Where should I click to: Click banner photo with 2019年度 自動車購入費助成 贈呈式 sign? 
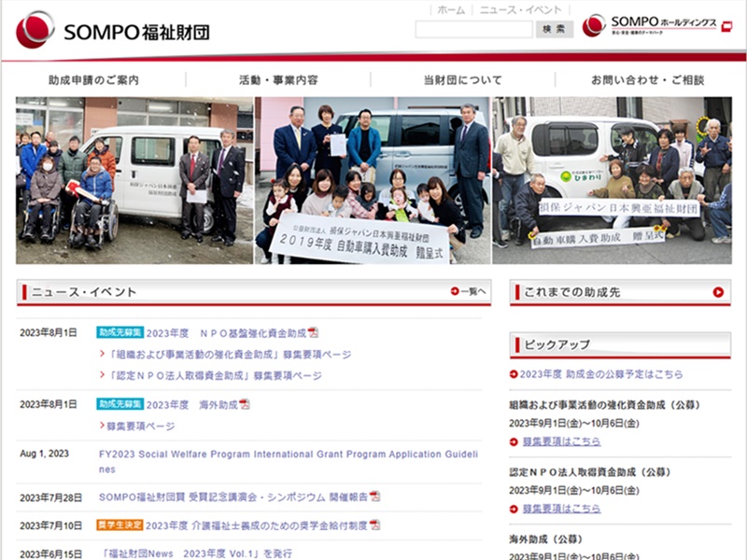[373, 180]
